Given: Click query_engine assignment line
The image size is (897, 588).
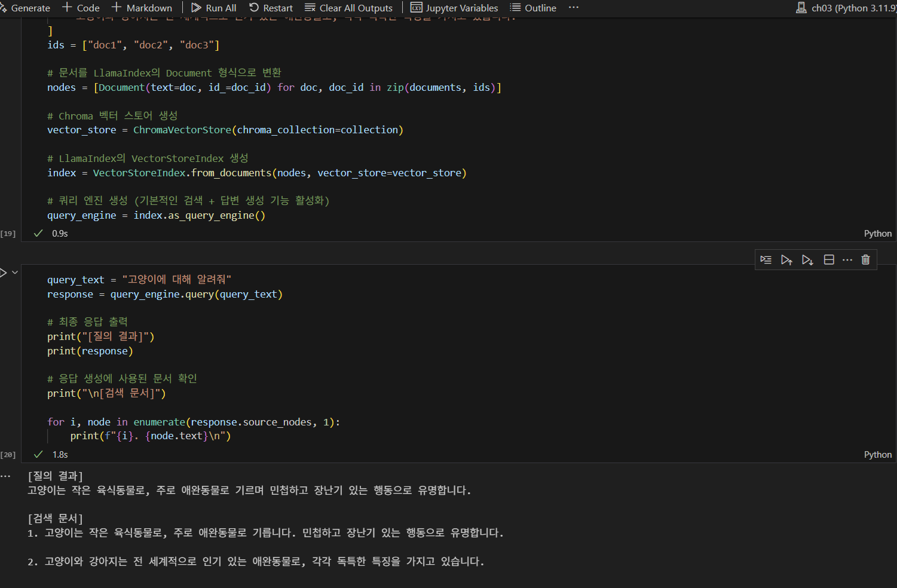Looking at the screenshot, I should [x=157, y=215].
